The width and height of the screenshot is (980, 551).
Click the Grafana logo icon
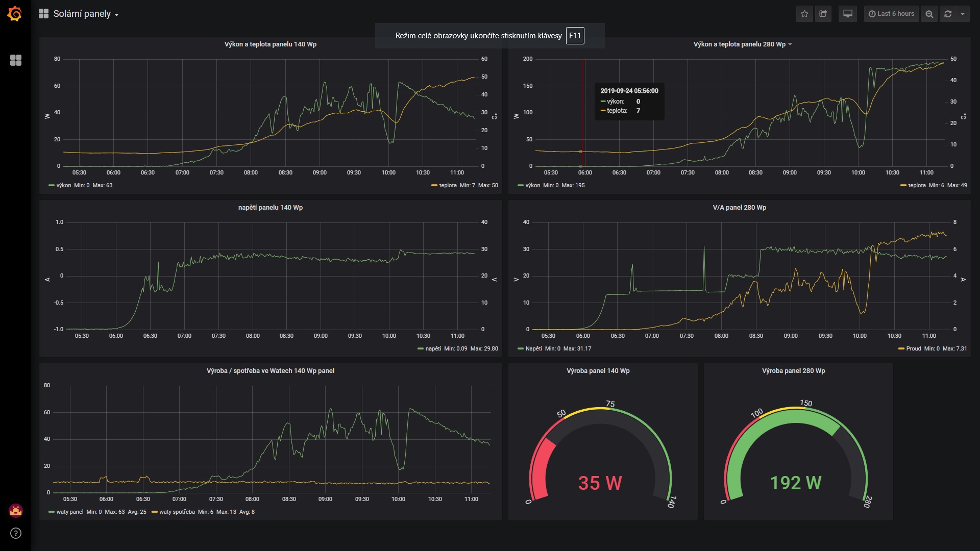(x=15, y=14)
